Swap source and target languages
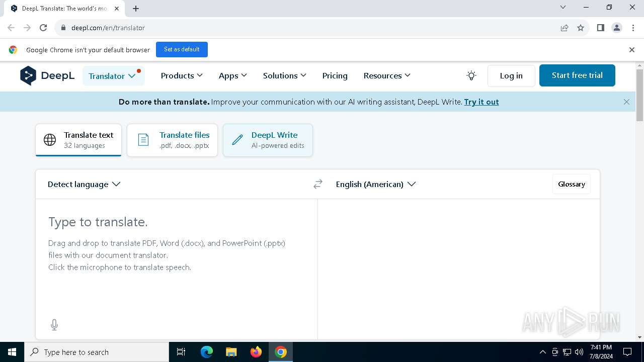644x362 pixels. click(317, 185)
